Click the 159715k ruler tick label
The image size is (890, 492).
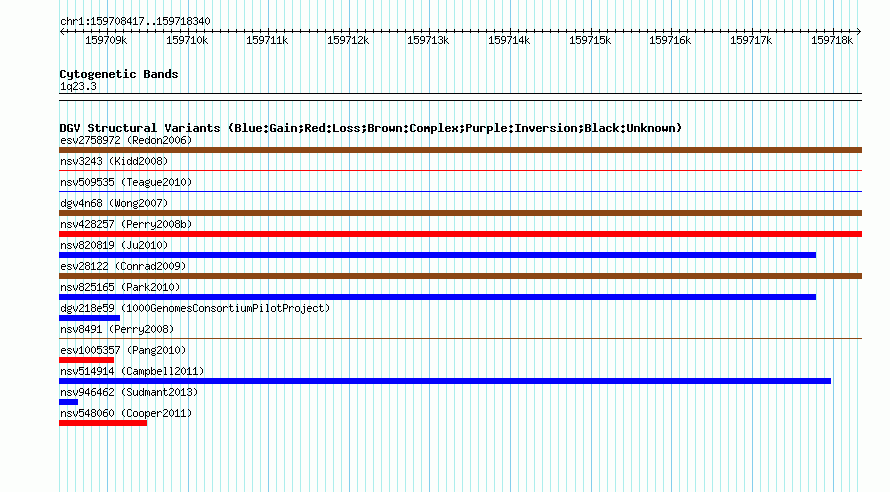(590, 40)
